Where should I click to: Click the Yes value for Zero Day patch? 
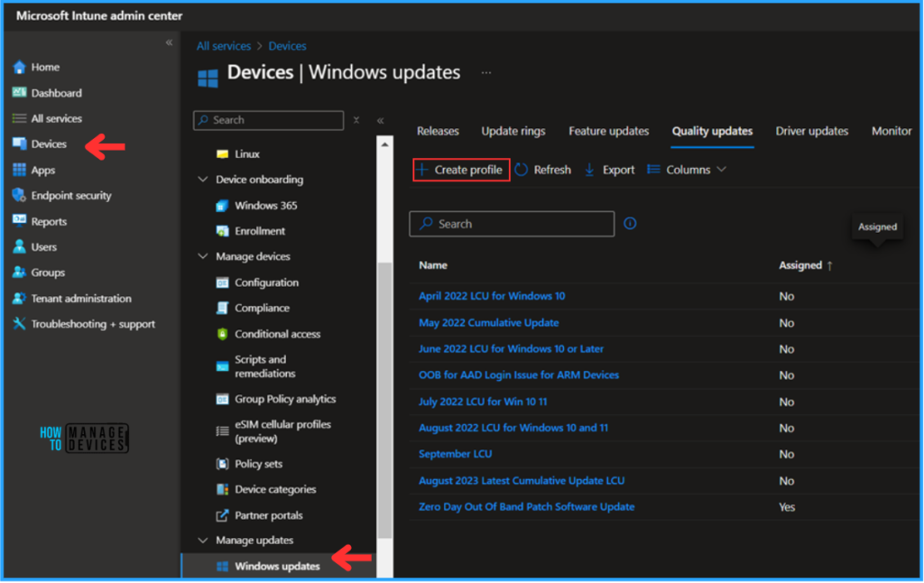tap(787, 507)
